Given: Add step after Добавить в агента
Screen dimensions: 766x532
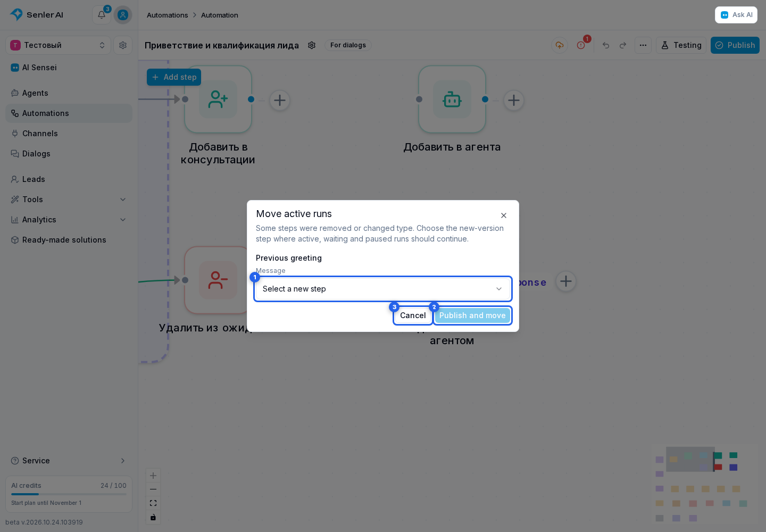Looking at the screenshot, I should (x=514, y=100).
